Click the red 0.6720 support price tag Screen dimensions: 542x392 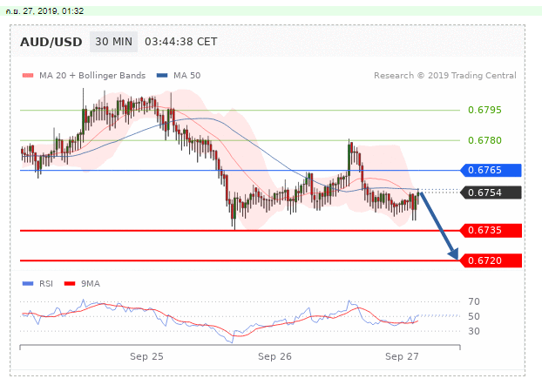click(x=491, y=260)
